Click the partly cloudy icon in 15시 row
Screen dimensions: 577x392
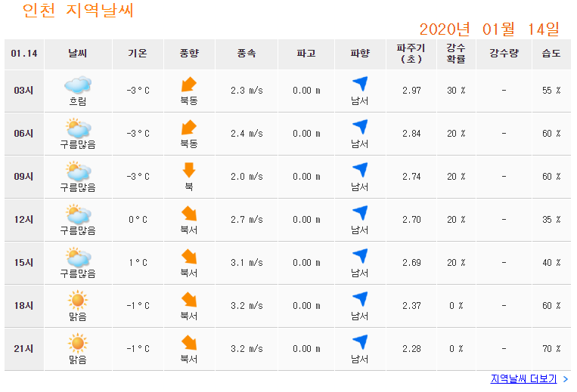pyautogui.click(x=78, y=257)
